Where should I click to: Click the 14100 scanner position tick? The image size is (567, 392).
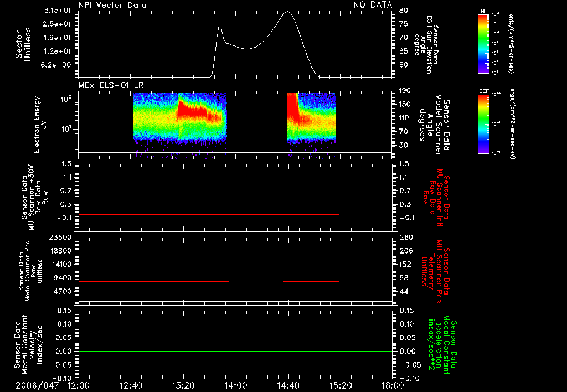60,264
